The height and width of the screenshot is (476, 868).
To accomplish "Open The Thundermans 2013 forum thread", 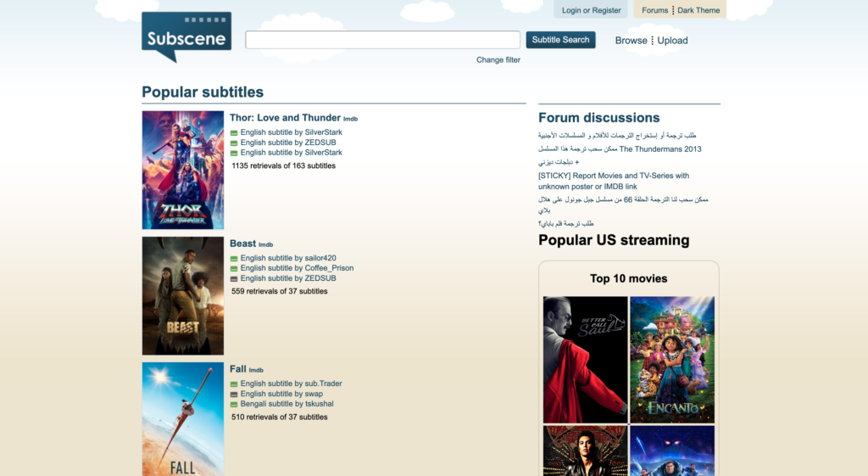I will 620,149.
